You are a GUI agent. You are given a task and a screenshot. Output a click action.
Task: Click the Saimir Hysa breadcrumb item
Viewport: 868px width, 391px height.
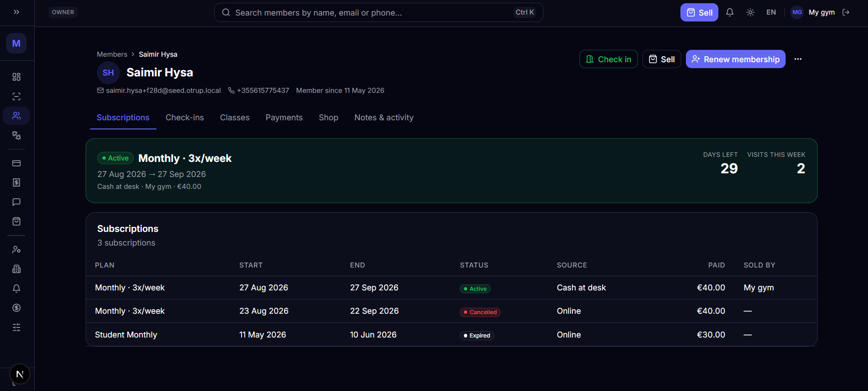point(158,54)
